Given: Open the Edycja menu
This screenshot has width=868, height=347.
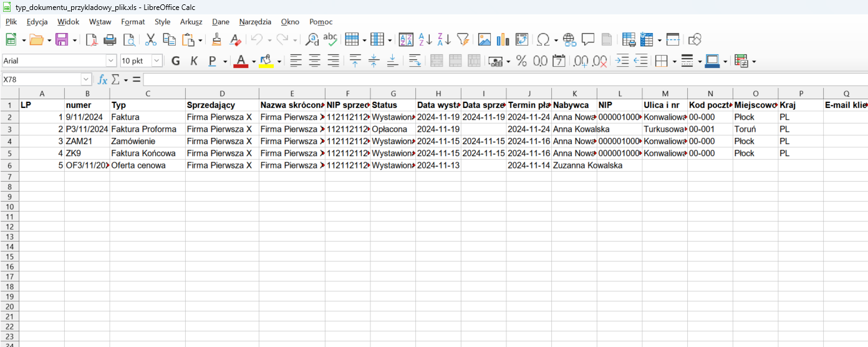Looking at the screenshot, I should click(x=37, y=22).
